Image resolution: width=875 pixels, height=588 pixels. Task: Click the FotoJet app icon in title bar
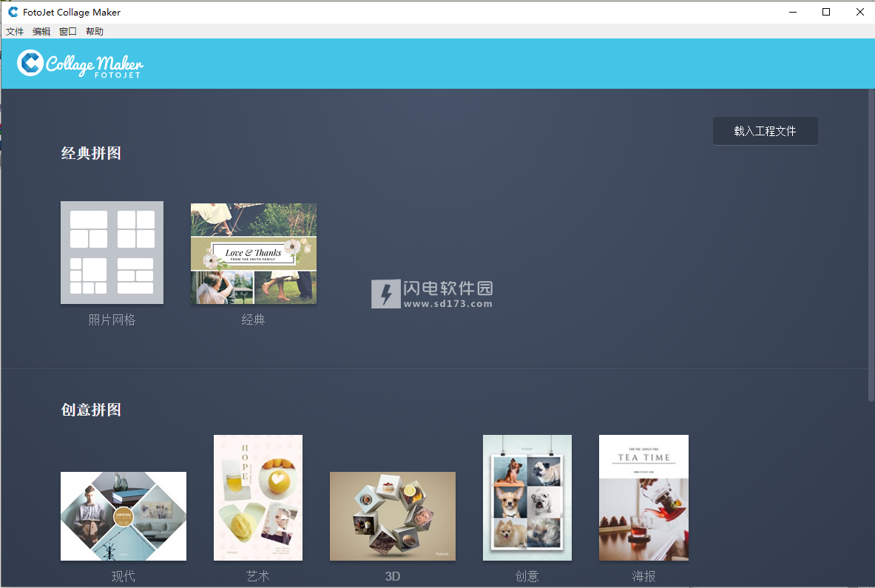coord(13,12)
